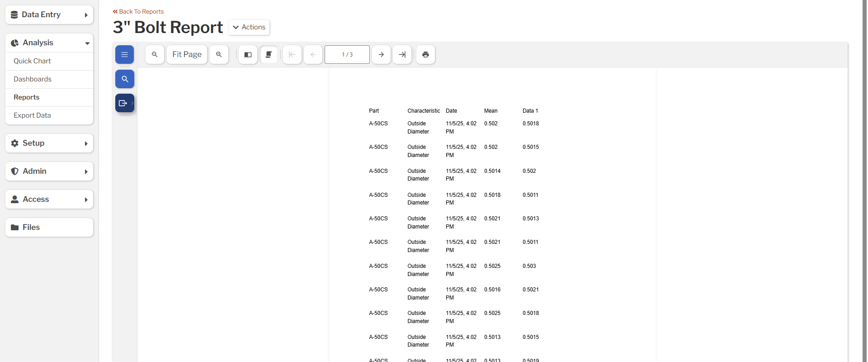Print the report using printer icon

(425, 54)
